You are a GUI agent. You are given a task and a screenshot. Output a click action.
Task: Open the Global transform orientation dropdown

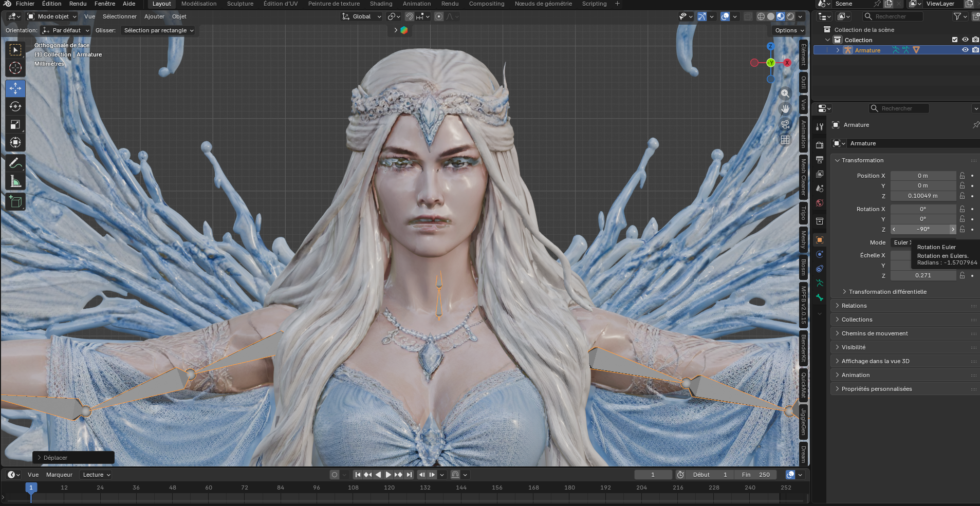coord(362,16)
